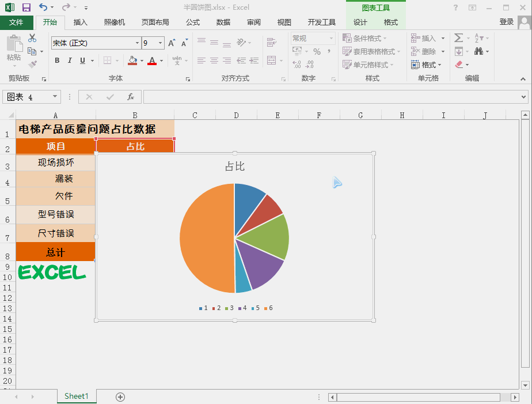Click the Format Painter brush icon
Viewport: 532px width, 404px height.
(x=32, y=64)
